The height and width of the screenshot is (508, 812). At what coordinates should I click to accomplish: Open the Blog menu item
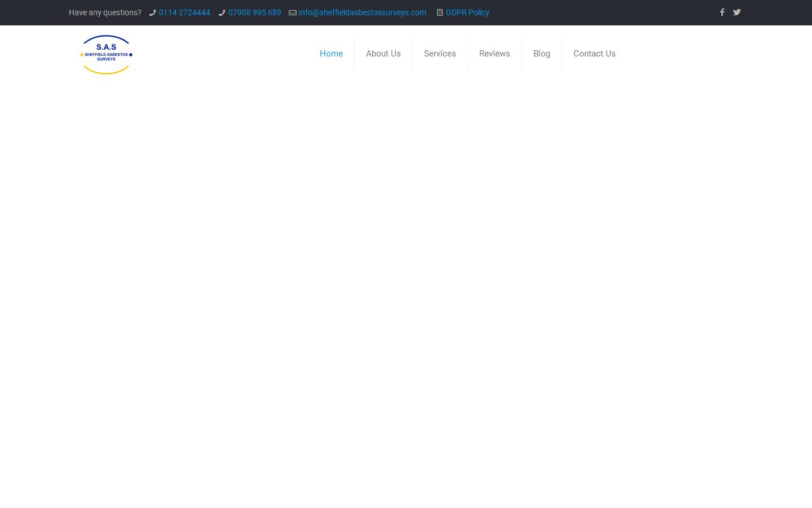pos(542,54)
